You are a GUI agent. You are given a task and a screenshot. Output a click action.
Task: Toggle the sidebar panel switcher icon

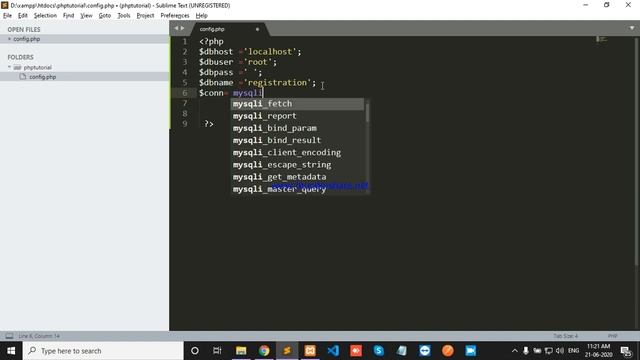point(9,336)
